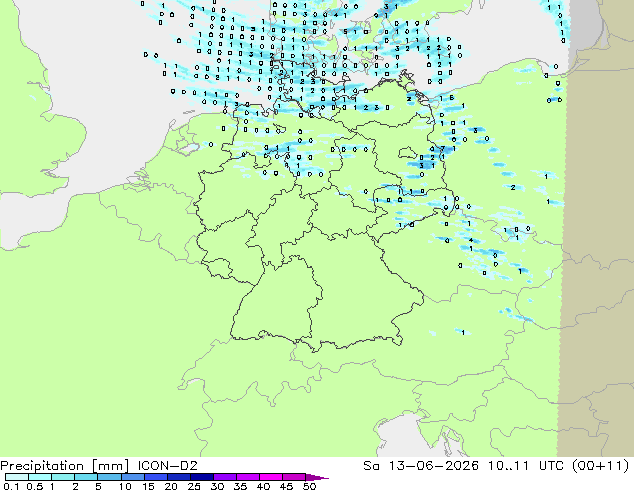The height and width of the screenshot is (490, 634).
Task: Click the legend value '25'
Action: [194, 486]
